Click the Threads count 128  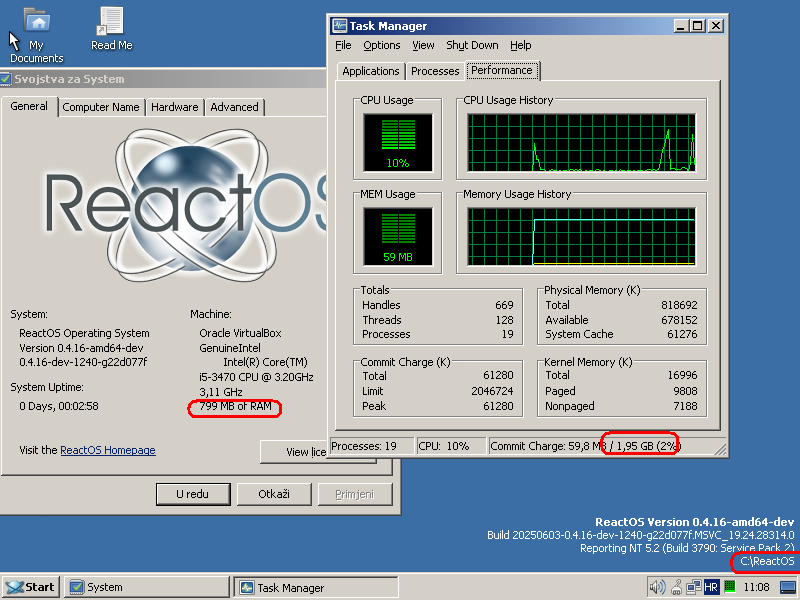click(504, 320)
